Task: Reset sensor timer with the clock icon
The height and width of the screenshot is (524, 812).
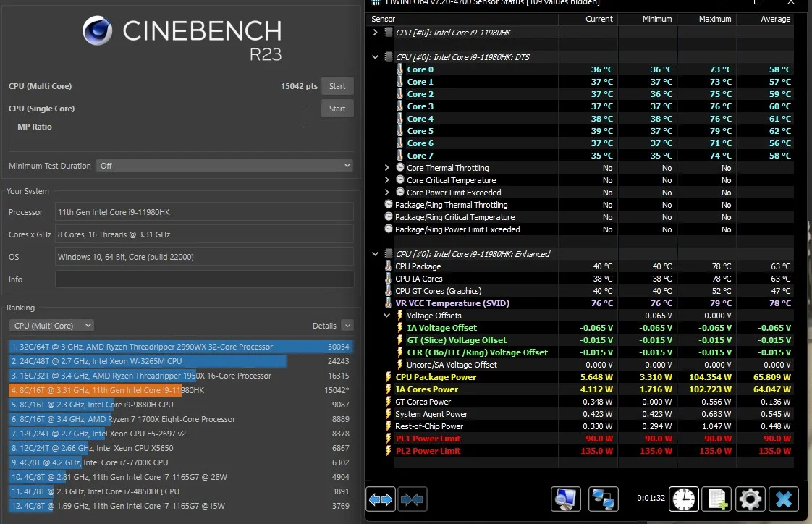Action: pos(684,499)
